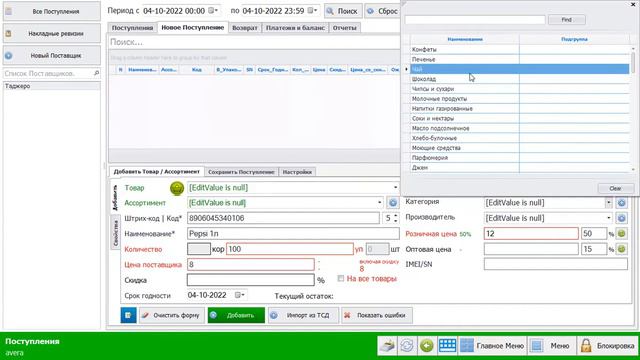Image resolution: width=640 pixels, height=360 pixels.
Task: Click the green back arrow in bottom bar
Action: [x=427, y=346]
